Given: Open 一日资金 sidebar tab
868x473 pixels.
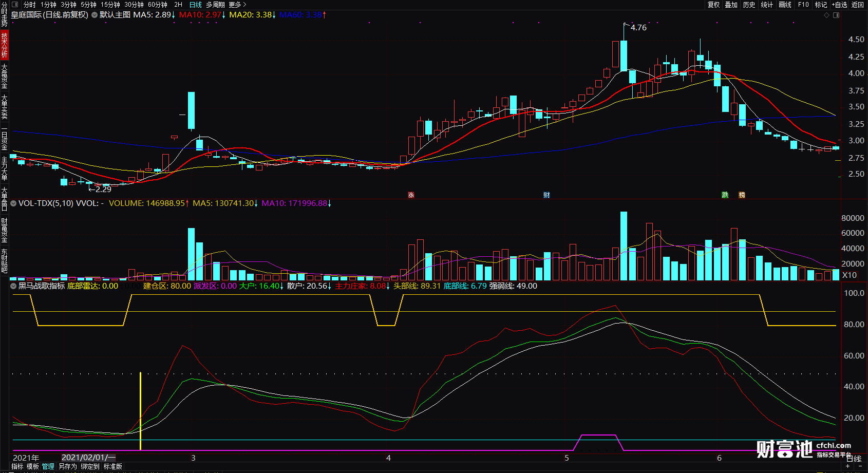Looking at the screenshot, I should coord(4,138).
